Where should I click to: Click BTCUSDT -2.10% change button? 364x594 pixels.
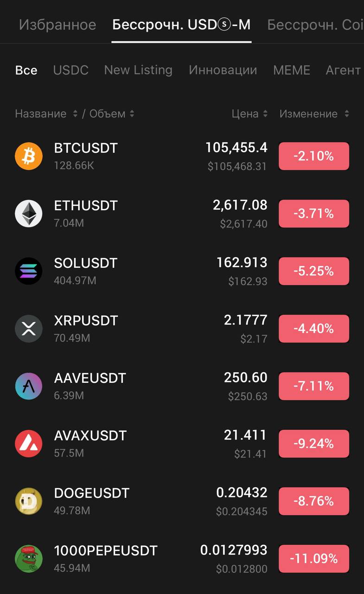pyautogui.click(x=314, y=156)
